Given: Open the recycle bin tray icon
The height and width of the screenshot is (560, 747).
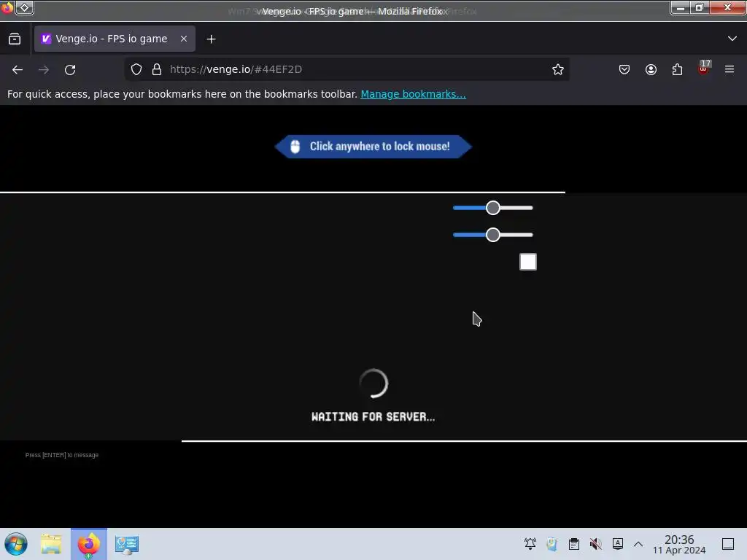Looking at the screenshot, I should [x=552, y=543].
